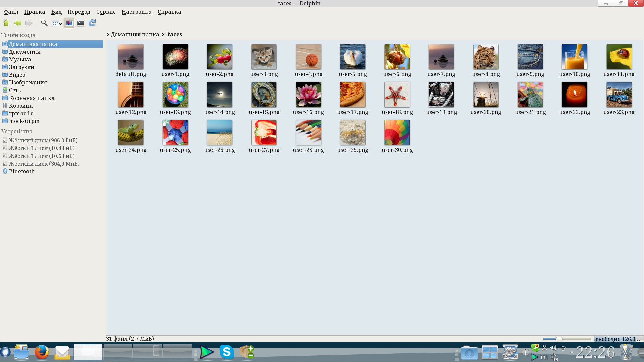Launch Skype from the taskbar
The width and height of the screenshot is (644, 362).
click(227, 352)
